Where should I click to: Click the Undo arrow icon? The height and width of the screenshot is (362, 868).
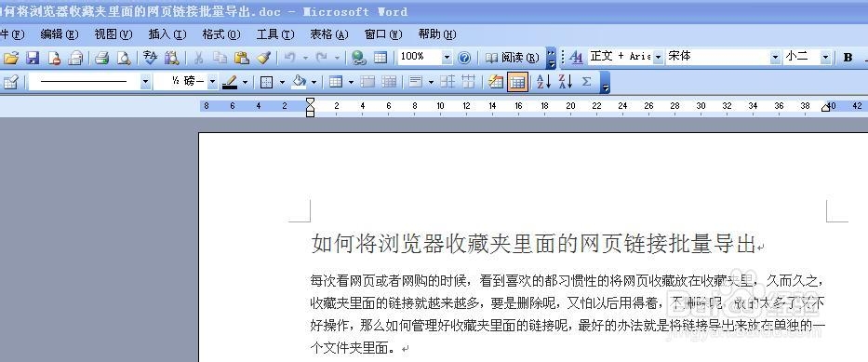289,57
